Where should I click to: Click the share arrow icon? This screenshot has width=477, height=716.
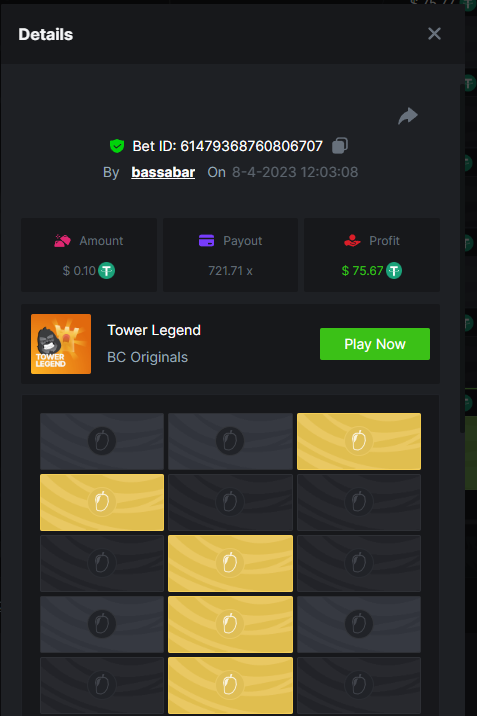(408, 116)
